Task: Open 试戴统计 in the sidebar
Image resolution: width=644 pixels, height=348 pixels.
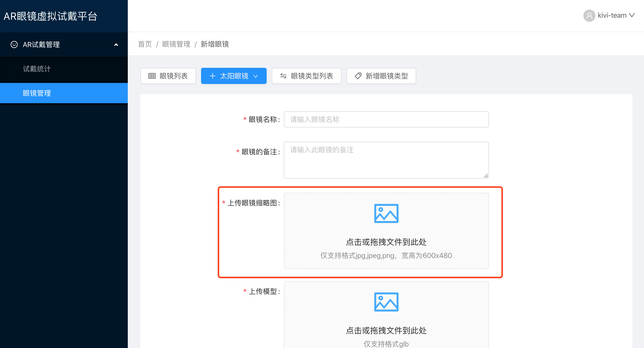Action: (37, 69)
